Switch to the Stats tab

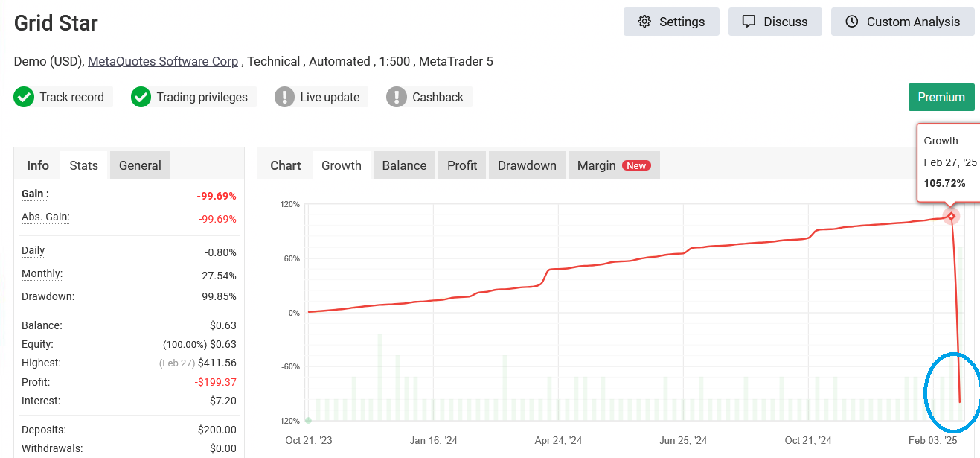pos(83,165)
